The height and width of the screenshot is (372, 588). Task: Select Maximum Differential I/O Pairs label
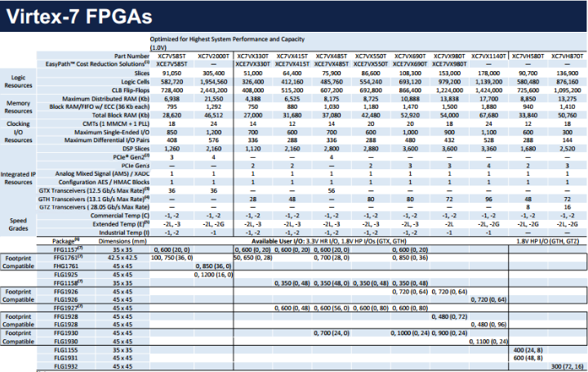coord(107,140)
